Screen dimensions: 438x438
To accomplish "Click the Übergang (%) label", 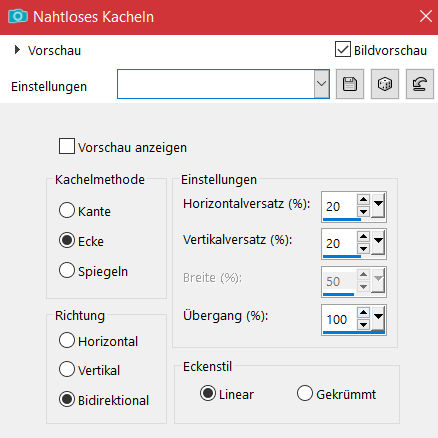I will tap(226, 315).
